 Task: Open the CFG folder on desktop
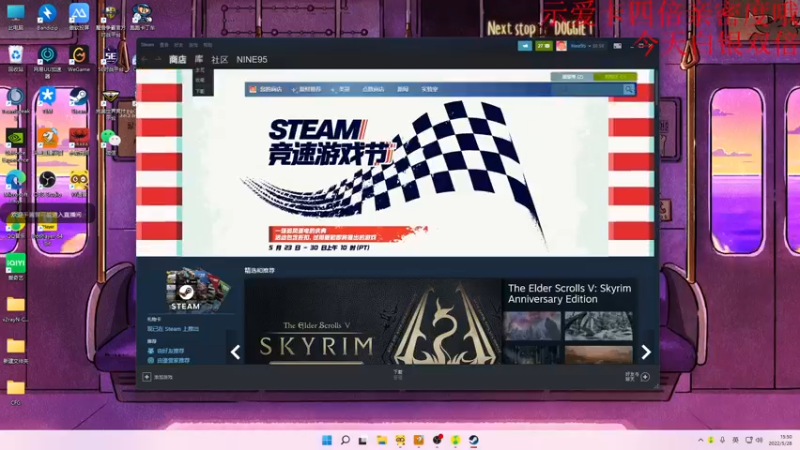click(15, 392)
